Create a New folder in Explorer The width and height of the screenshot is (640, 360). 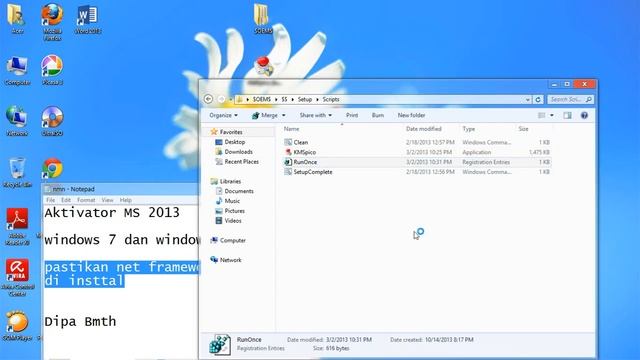click(x=411, y=116)
